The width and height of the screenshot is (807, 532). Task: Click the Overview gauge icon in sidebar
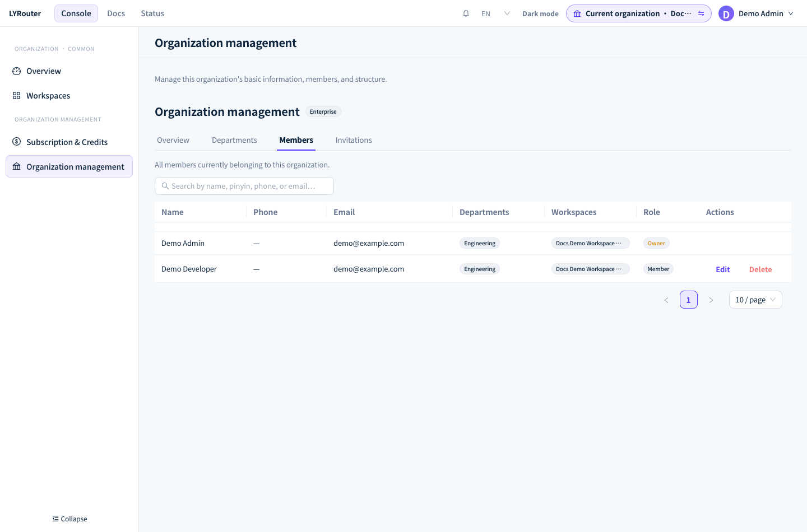17,71
